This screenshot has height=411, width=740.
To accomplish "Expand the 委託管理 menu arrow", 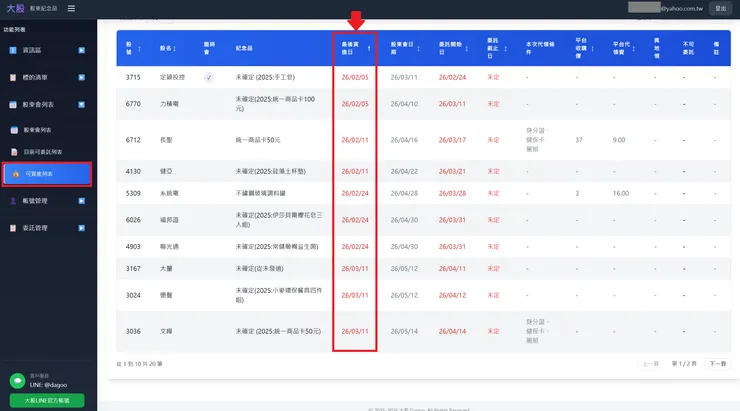I will tap(82, 228).
